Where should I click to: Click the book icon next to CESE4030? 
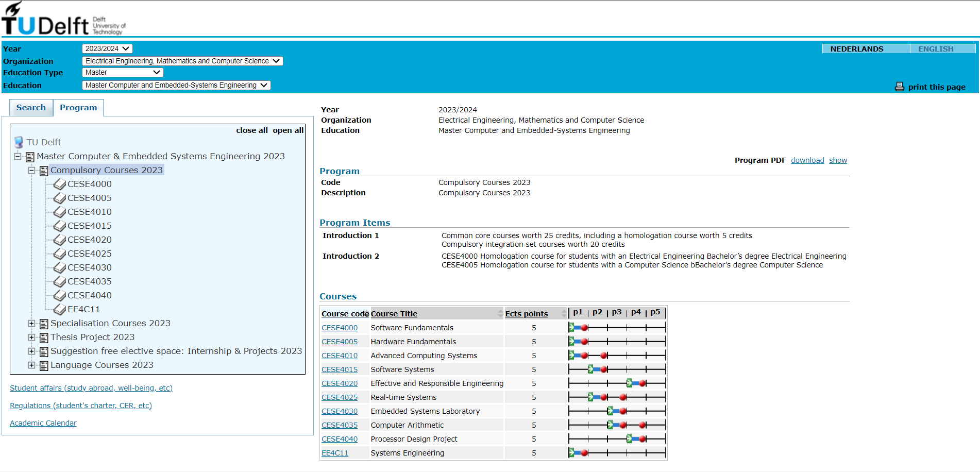pyautogui.click(x=60, y=267)
